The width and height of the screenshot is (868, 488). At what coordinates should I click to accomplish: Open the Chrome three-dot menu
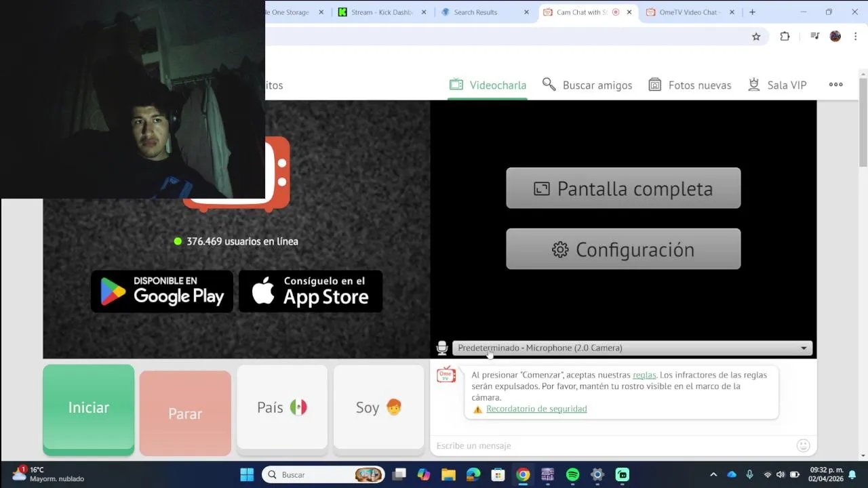pos(856,37)
